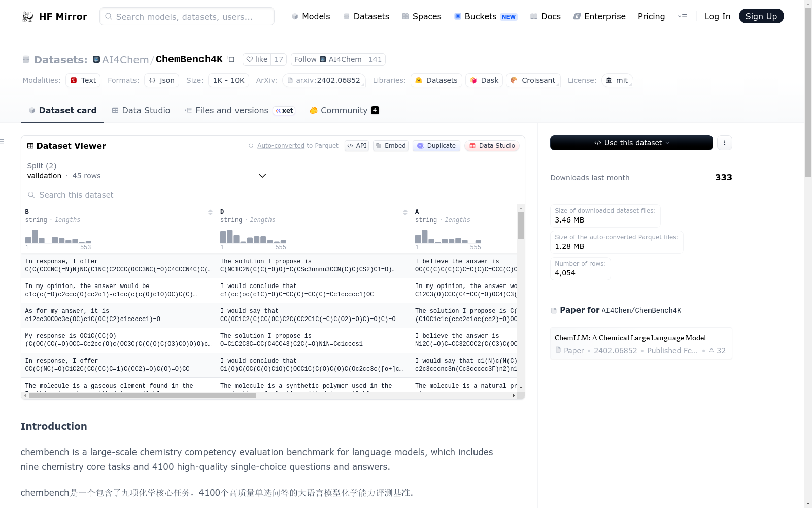The image size is (812, 508).
Task: Click the followers count 141
Action: coord(375,59)
